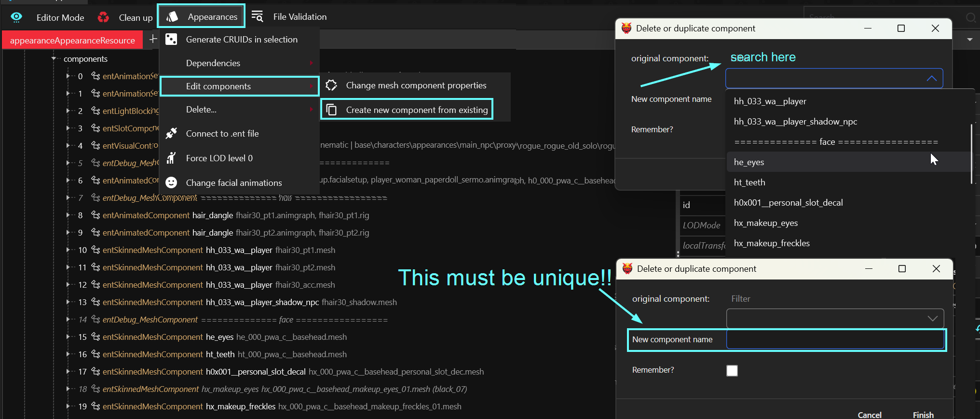Screen dimensions: 980x419
Task: Expand tree item 15 he_eyes component
Action: [68, 337]
